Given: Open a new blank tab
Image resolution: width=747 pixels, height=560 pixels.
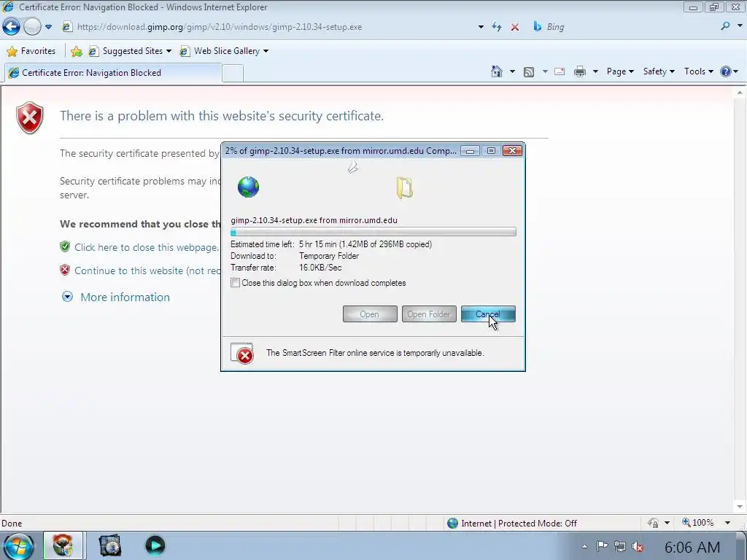Looking at the screenshot, I should (x=233, y=74).
